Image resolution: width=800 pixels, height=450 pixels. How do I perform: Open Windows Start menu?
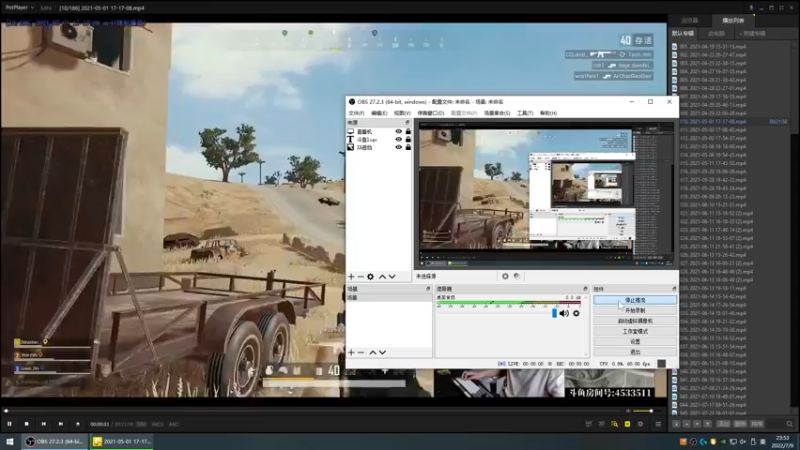click(10, 441)
